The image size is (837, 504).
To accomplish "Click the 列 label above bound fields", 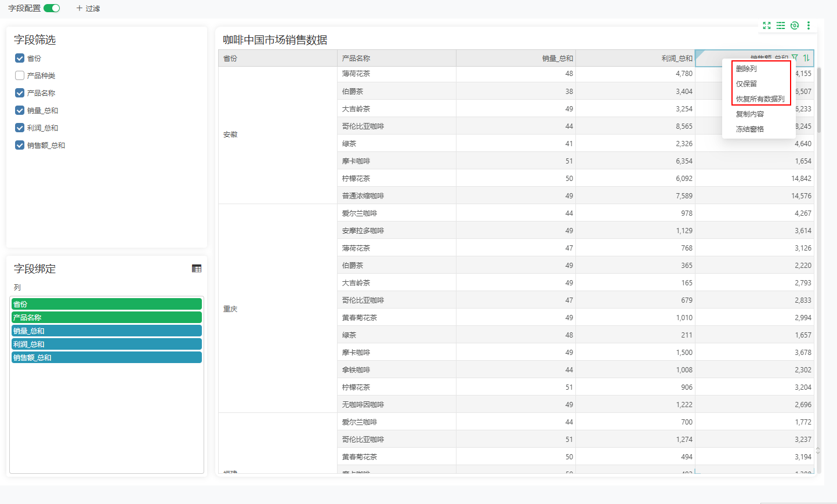I will click(x=17, y=287).
